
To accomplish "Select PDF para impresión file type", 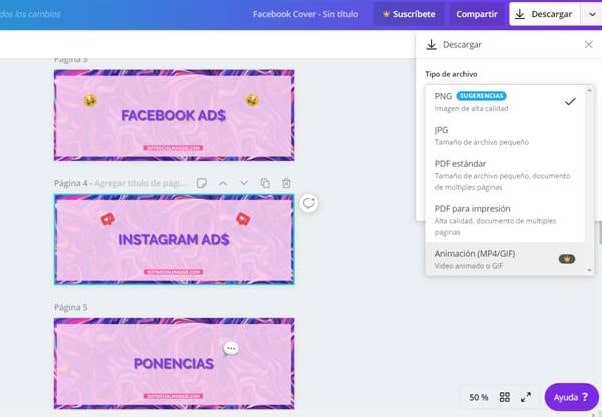I will click(x=505, y=220).
